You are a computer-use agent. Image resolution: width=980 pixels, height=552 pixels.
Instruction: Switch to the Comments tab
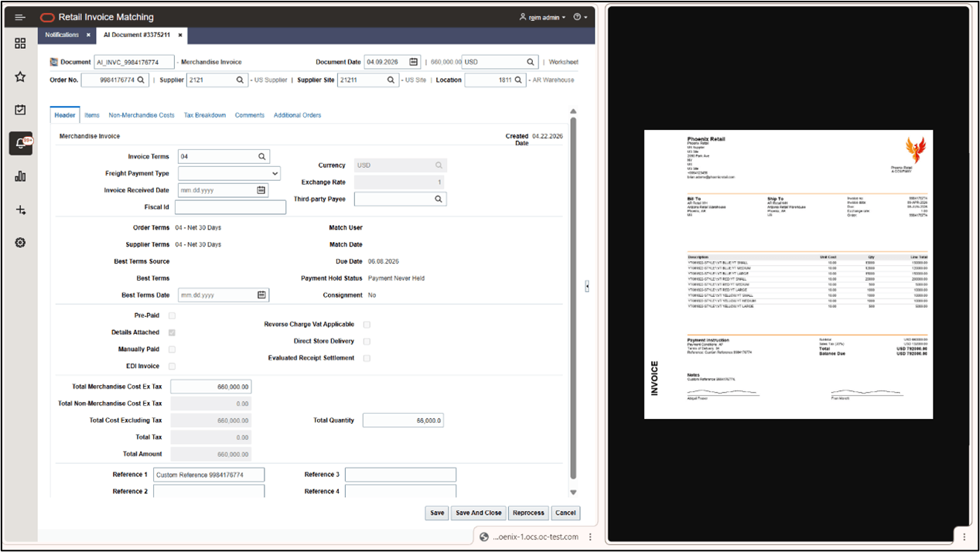click(x=250, y=115)
